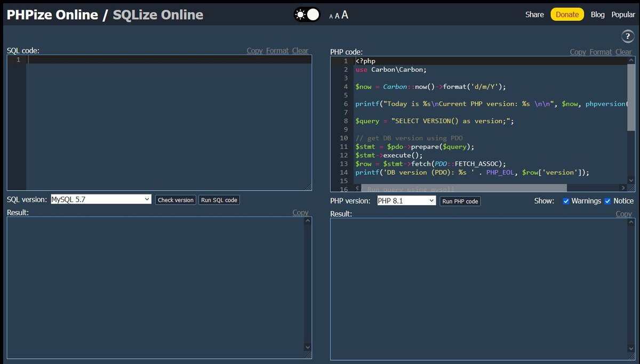Open the Popular page
The image size is (640, 364).
click(623, 15)
